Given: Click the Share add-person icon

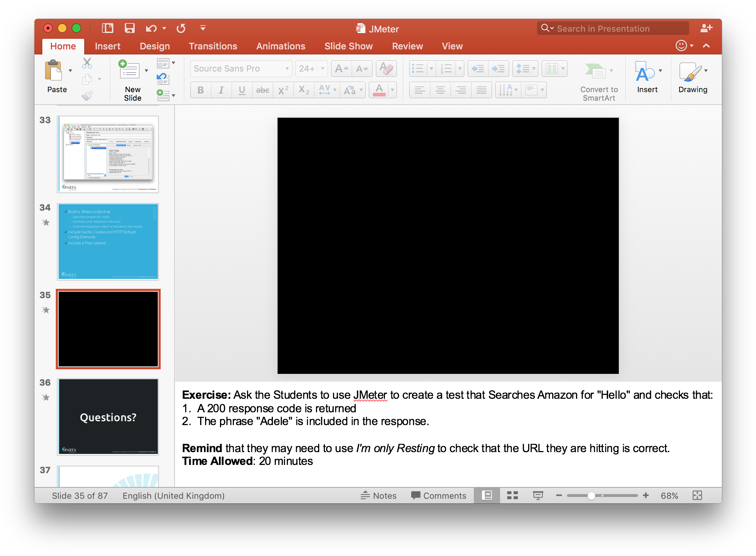Looking at the screenshot, I should pyautogui.click(x=706, y=28).
